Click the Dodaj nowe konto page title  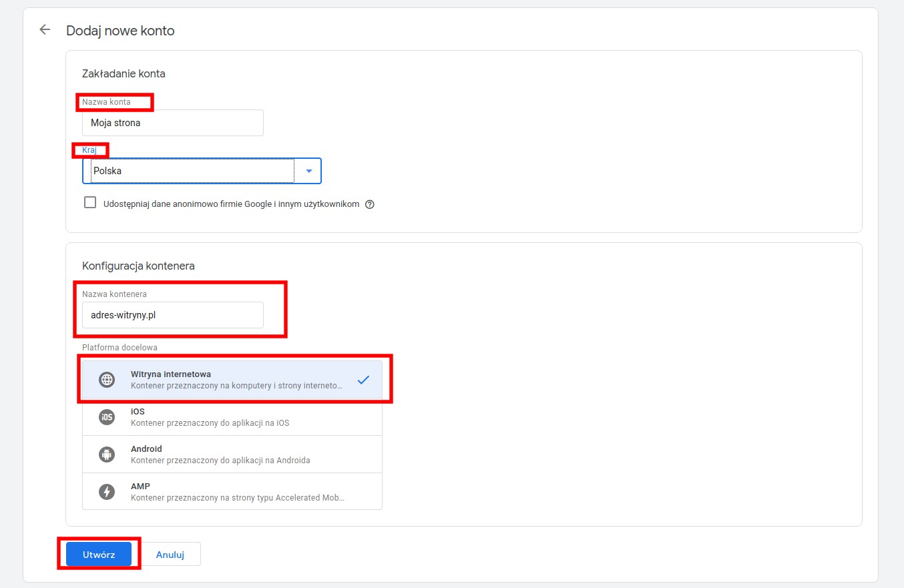(120, 31)
